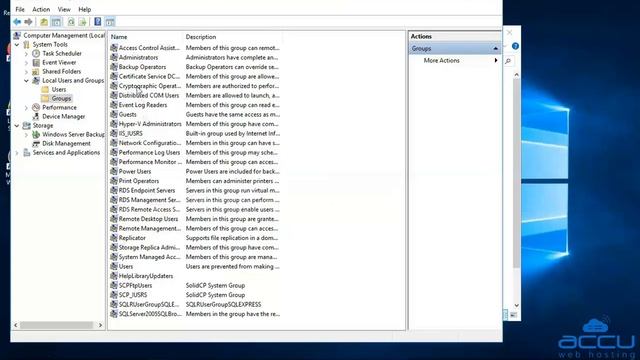Open the Action menu

41,9
